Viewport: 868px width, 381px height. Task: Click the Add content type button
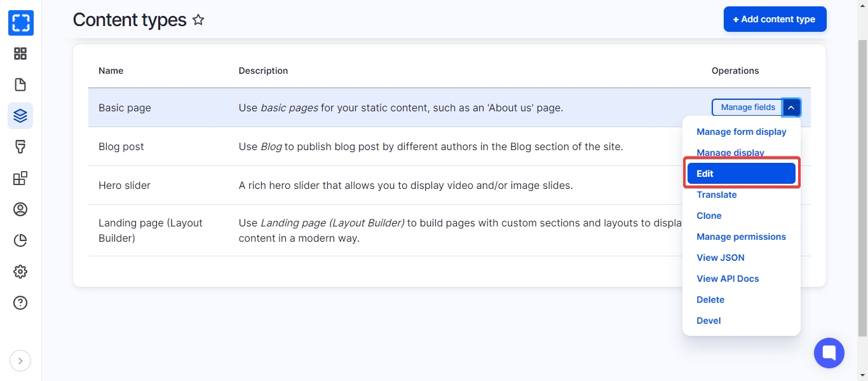(x=775, y=19)
